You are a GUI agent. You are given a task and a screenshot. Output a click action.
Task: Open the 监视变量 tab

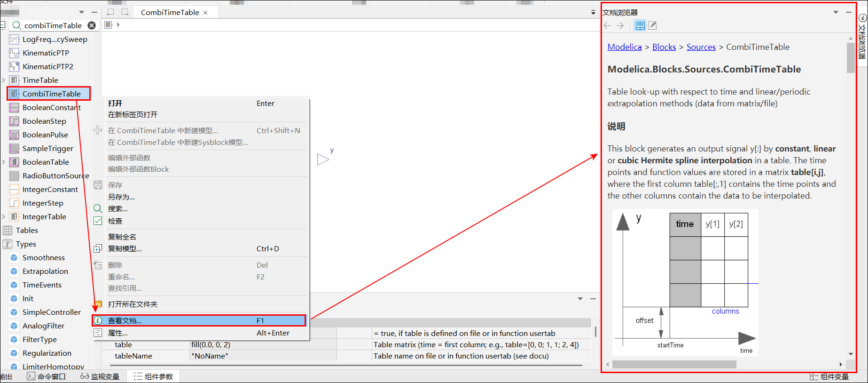(100, 376)
